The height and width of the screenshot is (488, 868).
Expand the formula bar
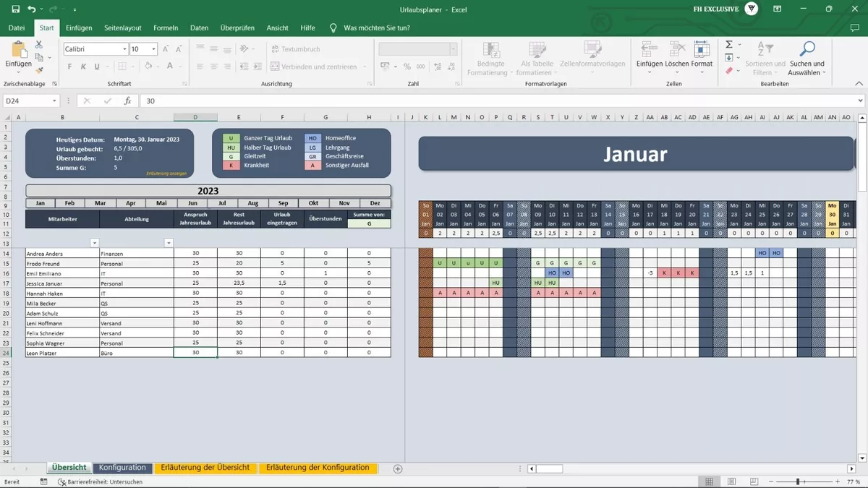click(x=861, y=101)
